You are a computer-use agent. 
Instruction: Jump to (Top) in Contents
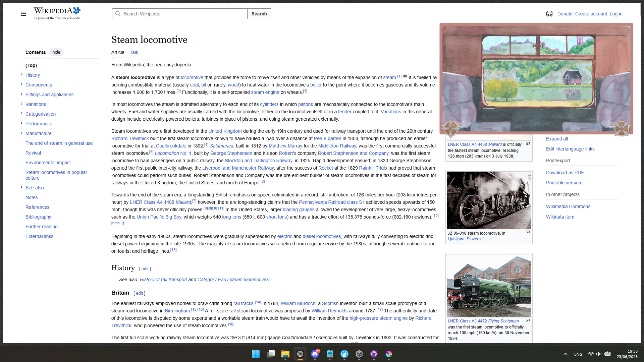[31, 65]
